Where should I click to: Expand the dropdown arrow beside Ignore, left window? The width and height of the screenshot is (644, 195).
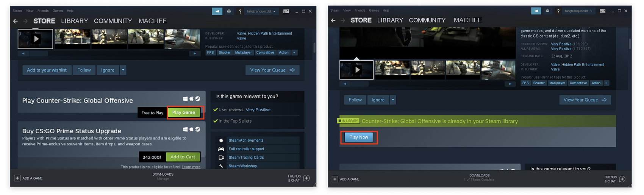click(x=123, y=70)
